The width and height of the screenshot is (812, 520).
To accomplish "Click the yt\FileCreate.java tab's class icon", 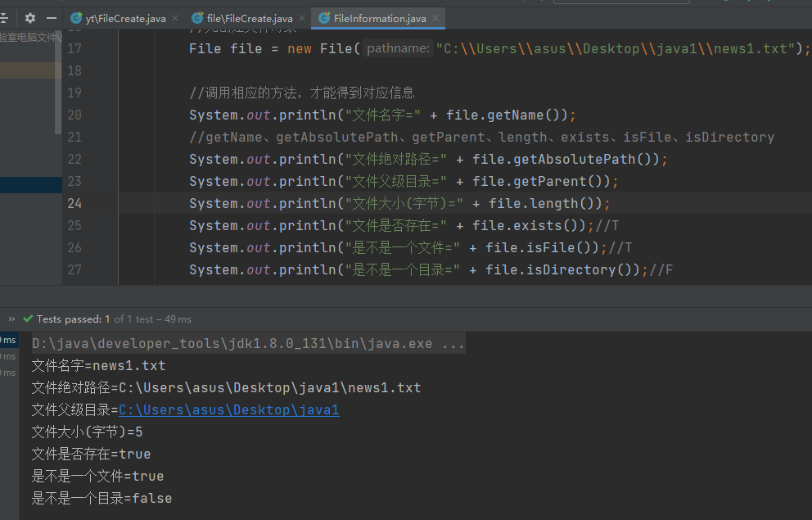I will coord(76,18).
